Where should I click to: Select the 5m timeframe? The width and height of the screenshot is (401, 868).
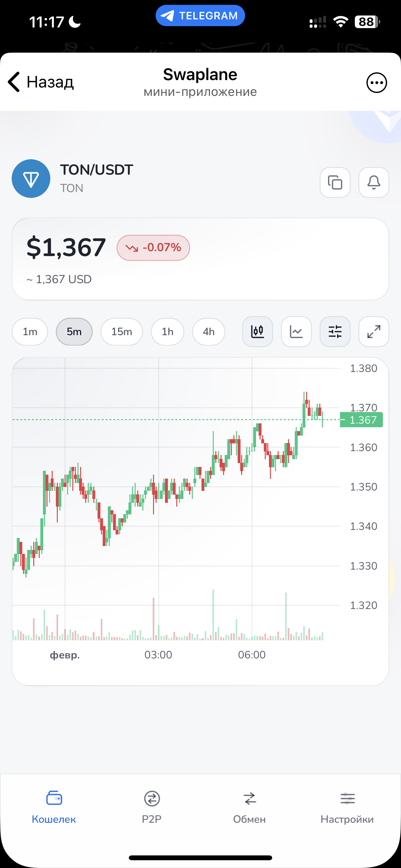[x=74, y=332]
